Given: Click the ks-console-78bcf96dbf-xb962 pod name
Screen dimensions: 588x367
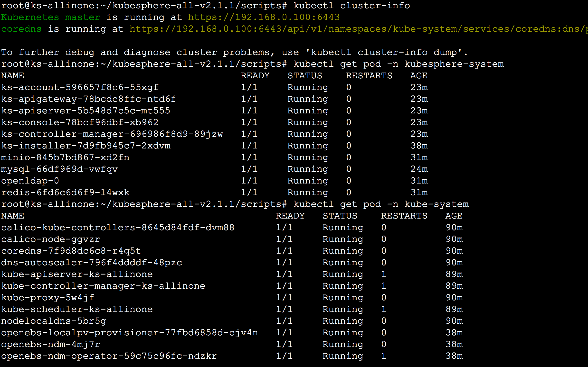Looking at the screenshot, I should [80, 122].
